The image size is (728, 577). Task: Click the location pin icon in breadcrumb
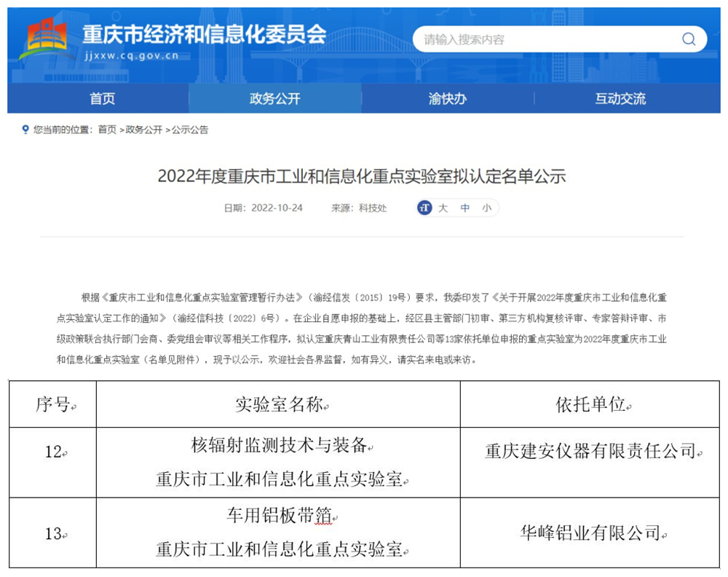click(x=27, y=130)
